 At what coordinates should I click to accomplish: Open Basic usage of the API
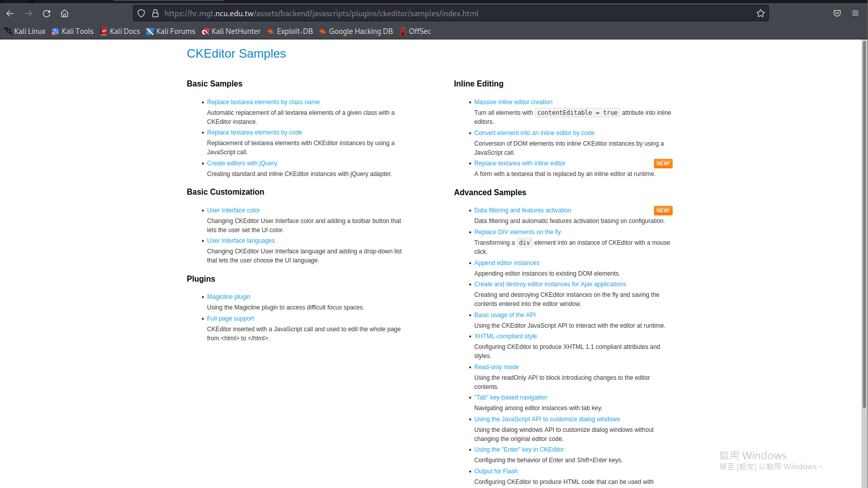click(505, 315)
